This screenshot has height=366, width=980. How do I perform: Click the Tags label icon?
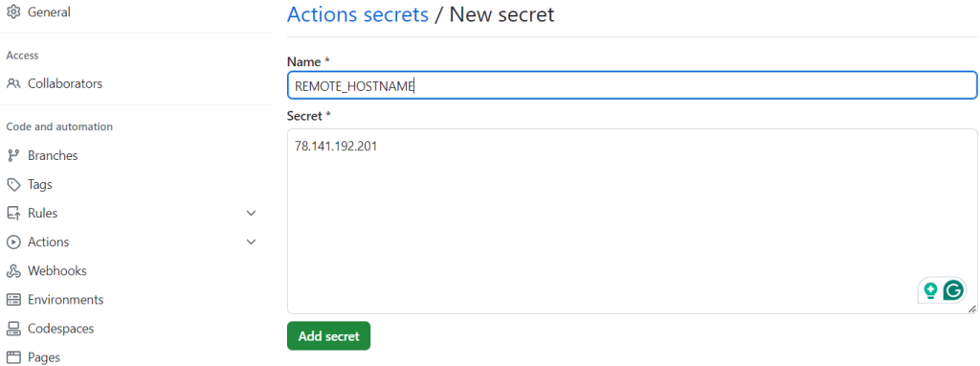(13, 185)
